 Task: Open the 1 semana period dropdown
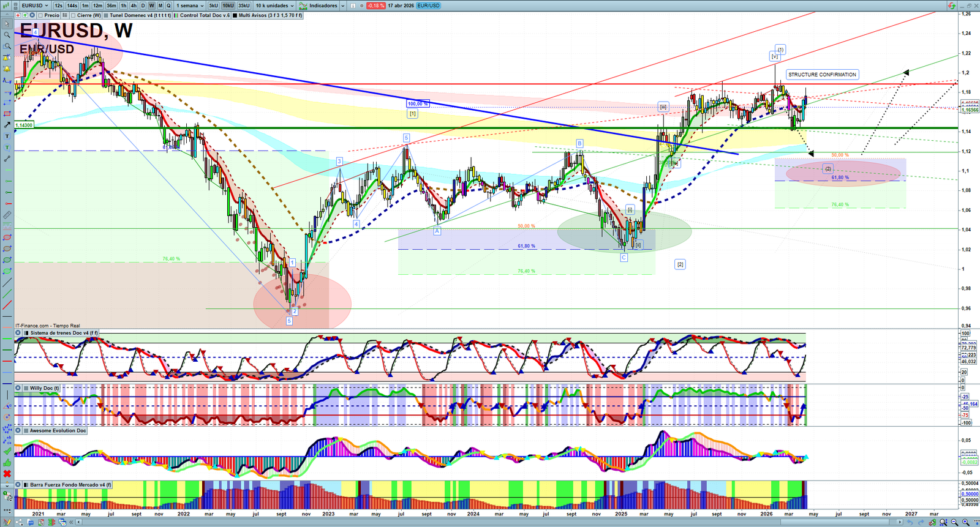(190, 6)
